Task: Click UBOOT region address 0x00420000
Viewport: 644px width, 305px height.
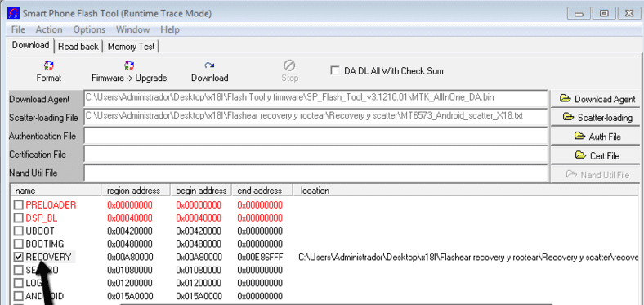Action: coord(130,231)
